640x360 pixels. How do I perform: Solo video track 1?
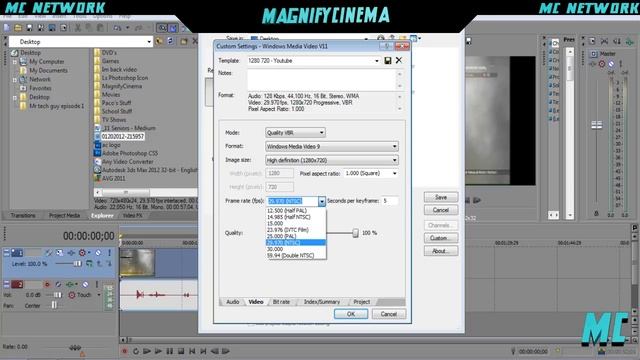click(109, 253)
